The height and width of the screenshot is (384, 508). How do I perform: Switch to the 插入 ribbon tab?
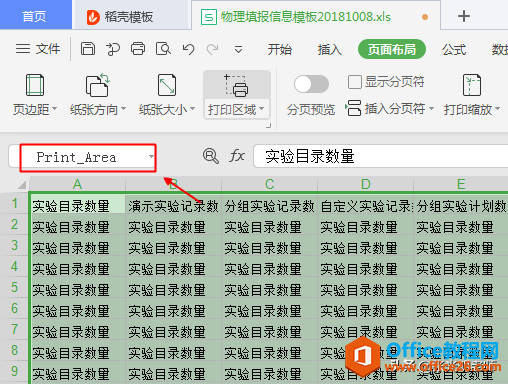(329, 50)
